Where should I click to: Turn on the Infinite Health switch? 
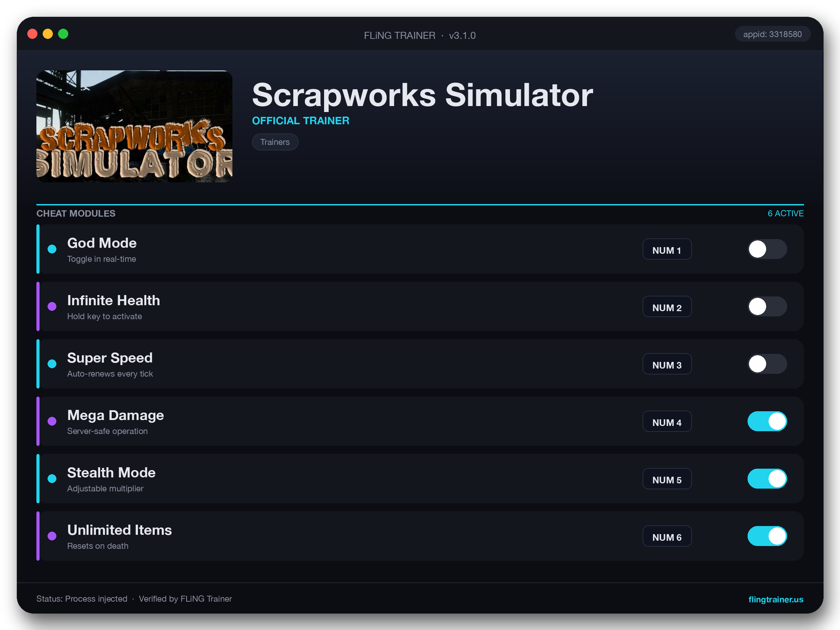767,307
